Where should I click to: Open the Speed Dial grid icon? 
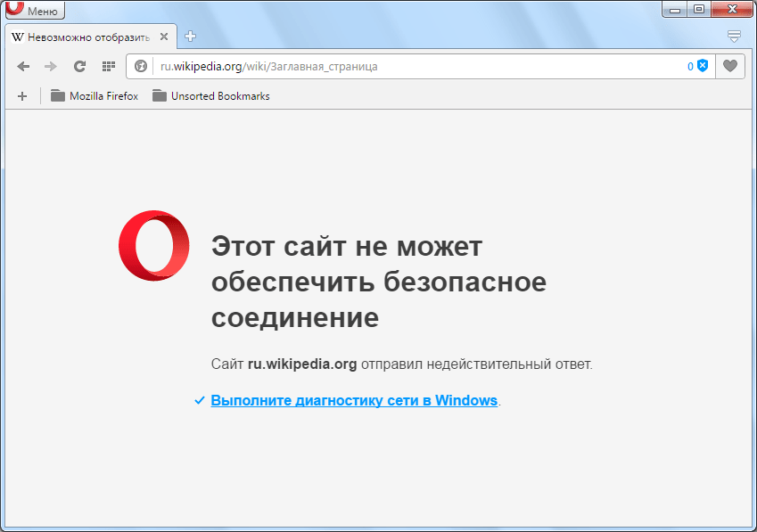(108, 66)
